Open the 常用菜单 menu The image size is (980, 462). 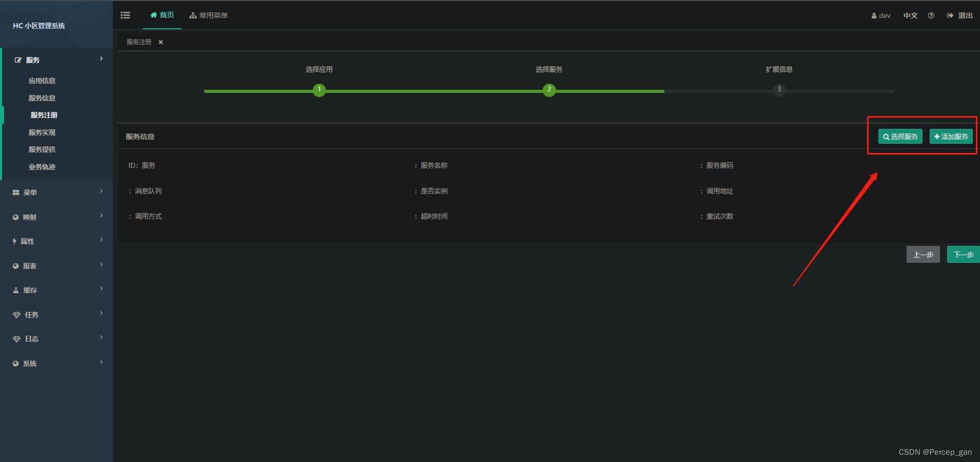pyautogui.click(x=208, y=15)
